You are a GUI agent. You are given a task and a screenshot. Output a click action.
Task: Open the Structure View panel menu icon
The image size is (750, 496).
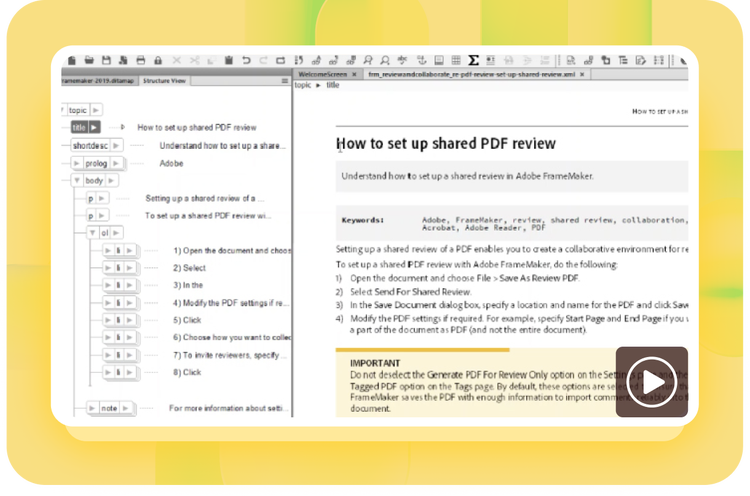(285, 81)
